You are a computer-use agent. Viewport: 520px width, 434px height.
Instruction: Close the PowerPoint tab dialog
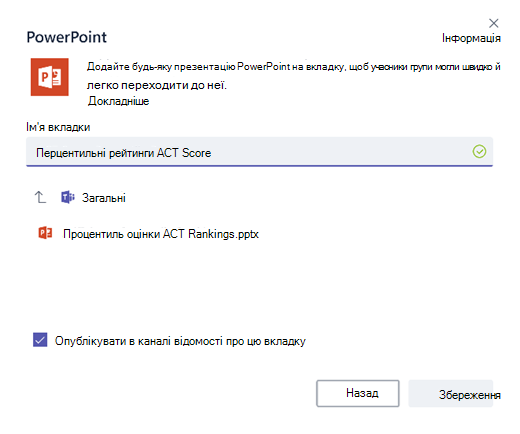coord(494,23)
